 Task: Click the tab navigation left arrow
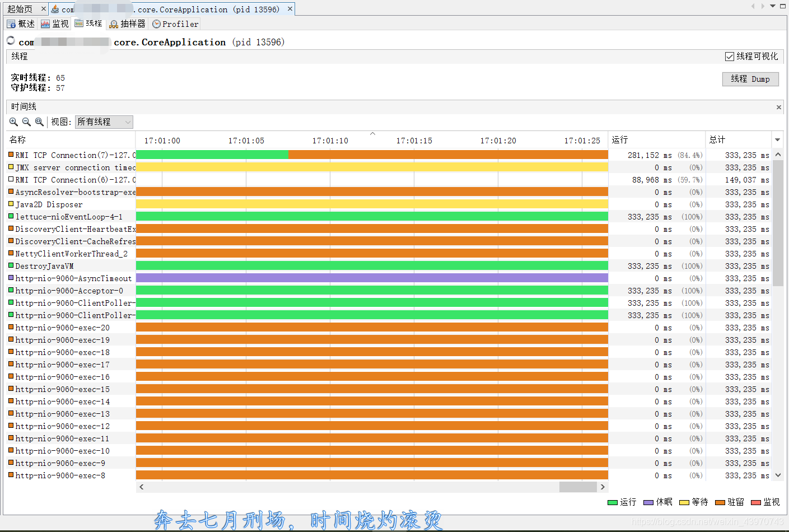coord(753,6)
